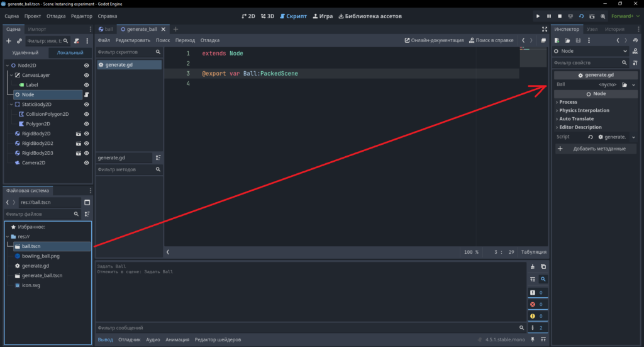The height and width of the screenshot is (347, 644).
Task: Toggle visibility of StaticBody2D
Action: point(86,105)
